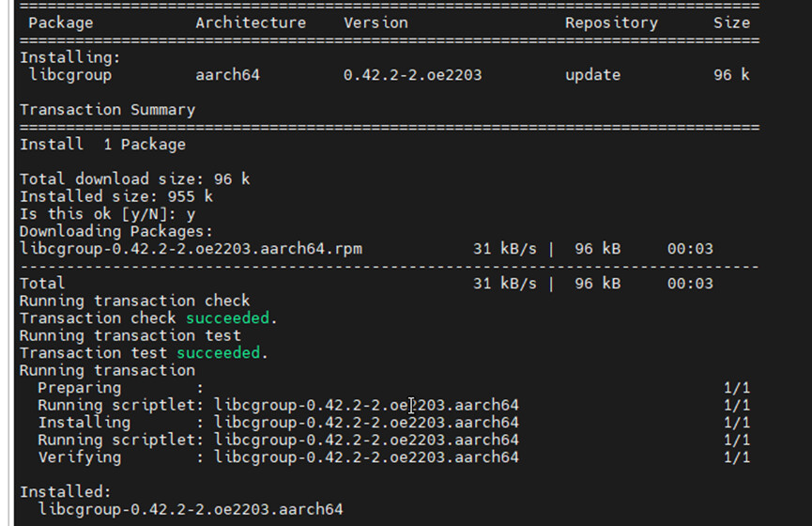812x526 pixels.
Task: Click the "Preparing" transaction step
Action: click(79, 388)
